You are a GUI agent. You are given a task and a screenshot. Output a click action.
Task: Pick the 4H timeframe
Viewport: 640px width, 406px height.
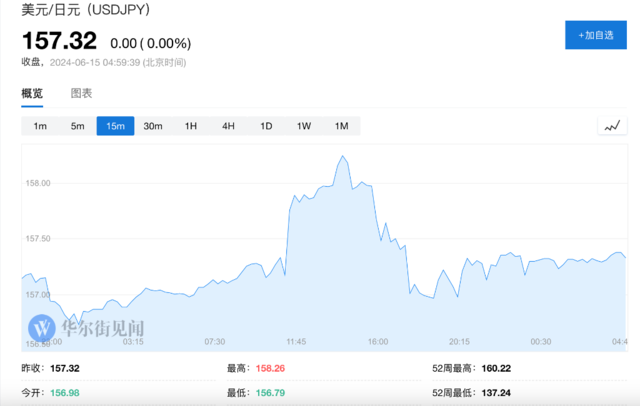[228, 126]
